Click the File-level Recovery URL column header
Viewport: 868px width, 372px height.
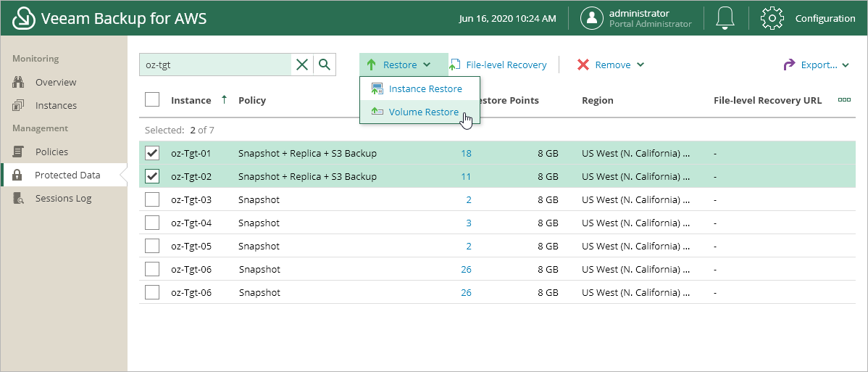tap(768, 100)
